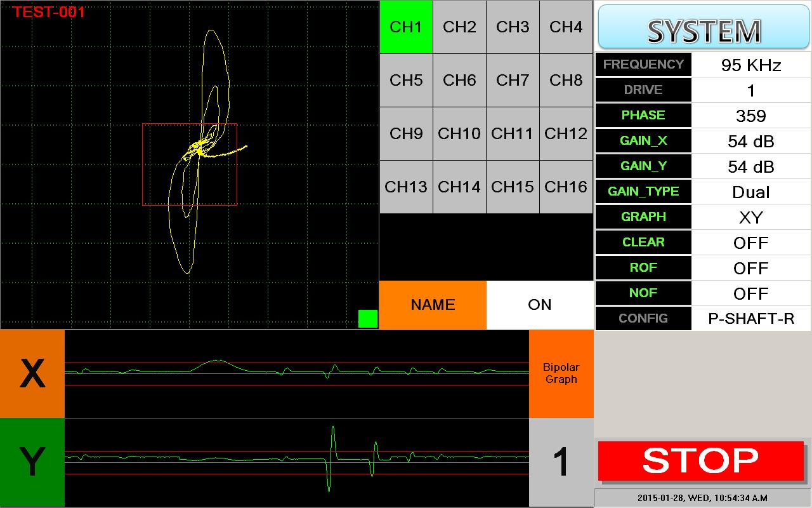Click the FREQUENCY label

[x=643, y=65]
